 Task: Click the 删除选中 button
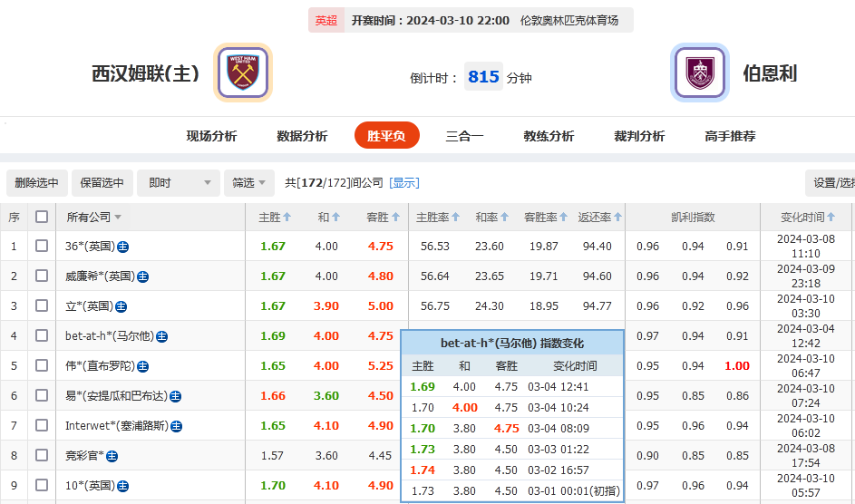point(37,183)
